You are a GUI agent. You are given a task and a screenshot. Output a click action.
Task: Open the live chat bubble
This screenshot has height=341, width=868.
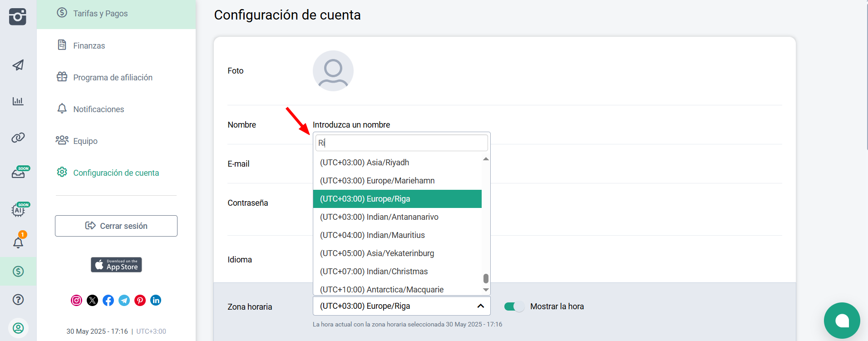(842, 321)
